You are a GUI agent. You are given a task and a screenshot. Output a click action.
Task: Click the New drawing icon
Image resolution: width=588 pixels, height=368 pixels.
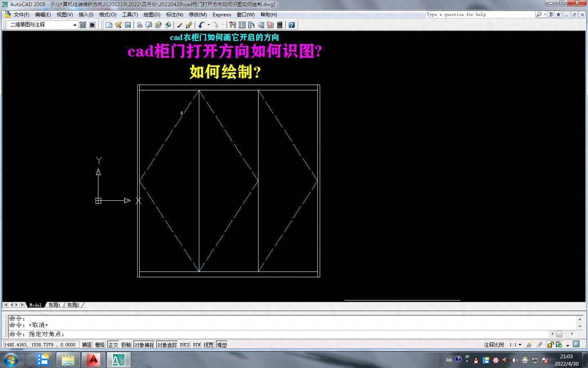coord(109,25)
